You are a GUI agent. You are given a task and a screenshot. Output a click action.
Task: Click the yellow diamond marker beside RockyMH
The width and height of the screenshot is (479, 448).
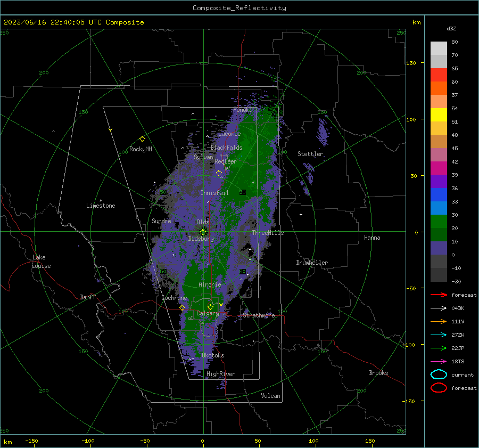[142, 139]
